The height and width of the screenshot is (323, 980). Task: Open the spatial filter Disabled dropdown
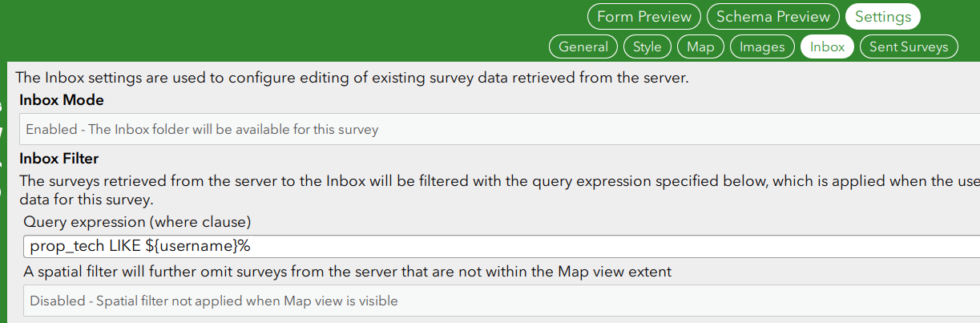497,301
